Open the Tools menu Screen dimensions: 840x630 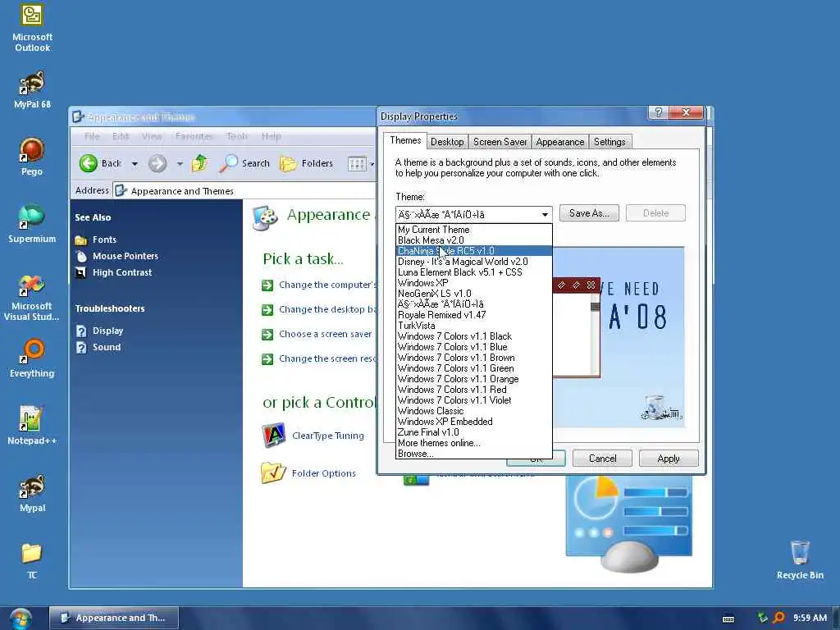coord(237,136)
